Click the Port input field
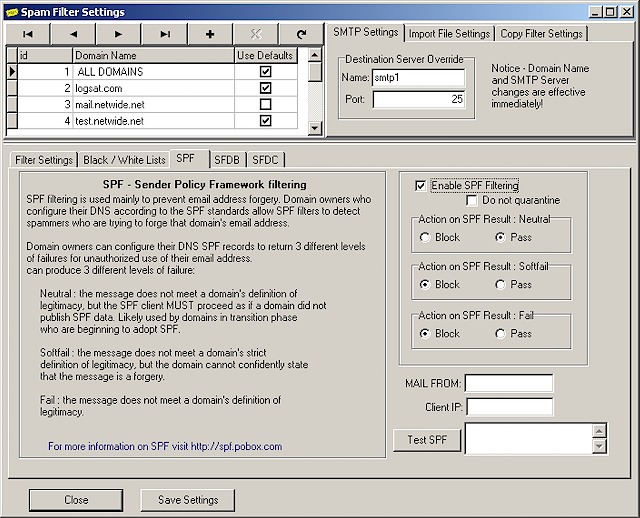640x518 pixels. click(x=418, y=99)
